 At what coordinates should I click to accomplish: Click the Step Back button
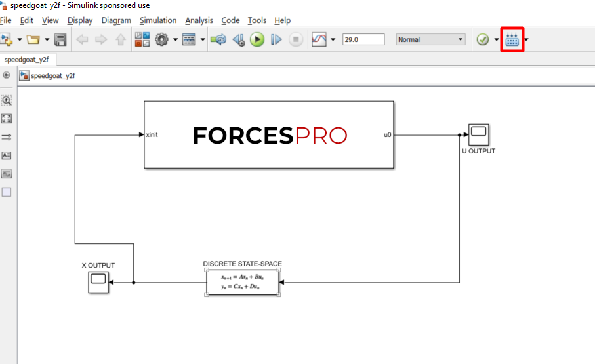click(238, 40)
